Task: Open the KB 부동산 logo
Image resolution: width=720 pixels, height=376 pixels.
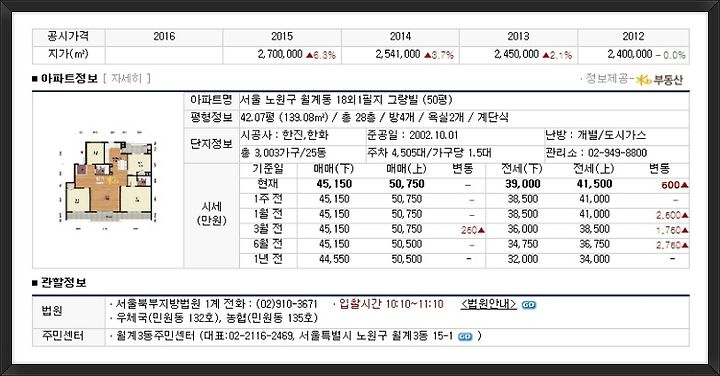Action: 659,80
